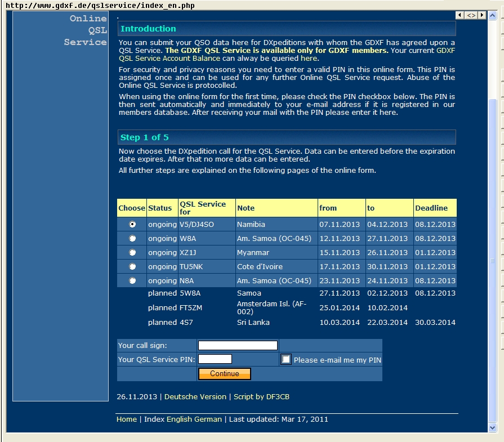Image resolution: width=504 pixels, height=442 pixels.
Task: Click the 'Step 1 of 5' heading
Action: tap(144, 137)
